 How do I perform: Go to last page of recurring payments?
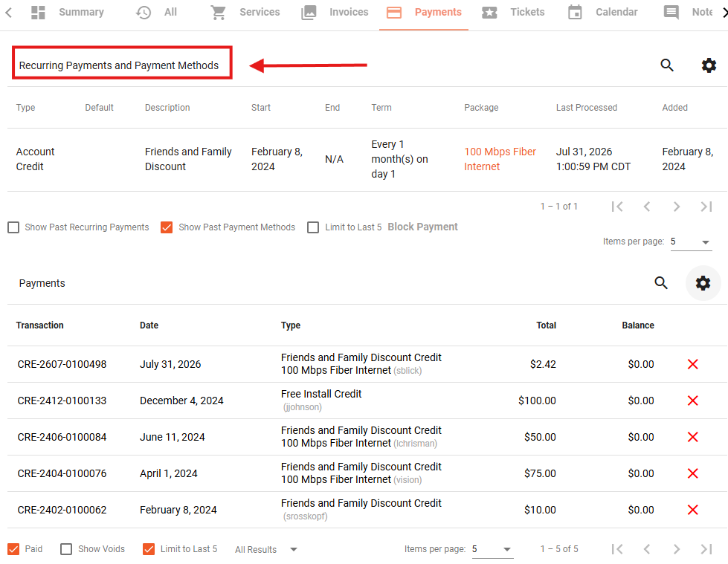706,207
